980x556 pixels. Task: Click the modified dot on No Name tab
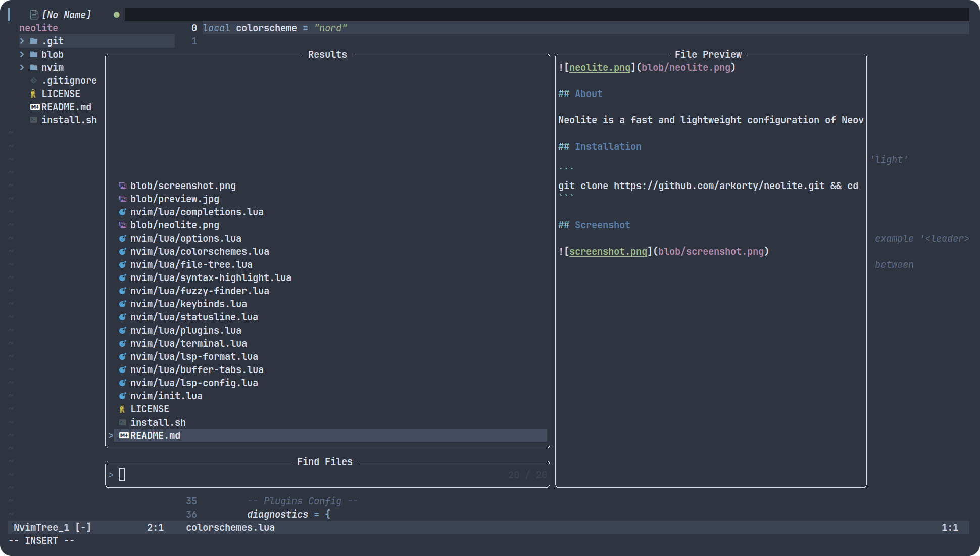coord(117,15)
